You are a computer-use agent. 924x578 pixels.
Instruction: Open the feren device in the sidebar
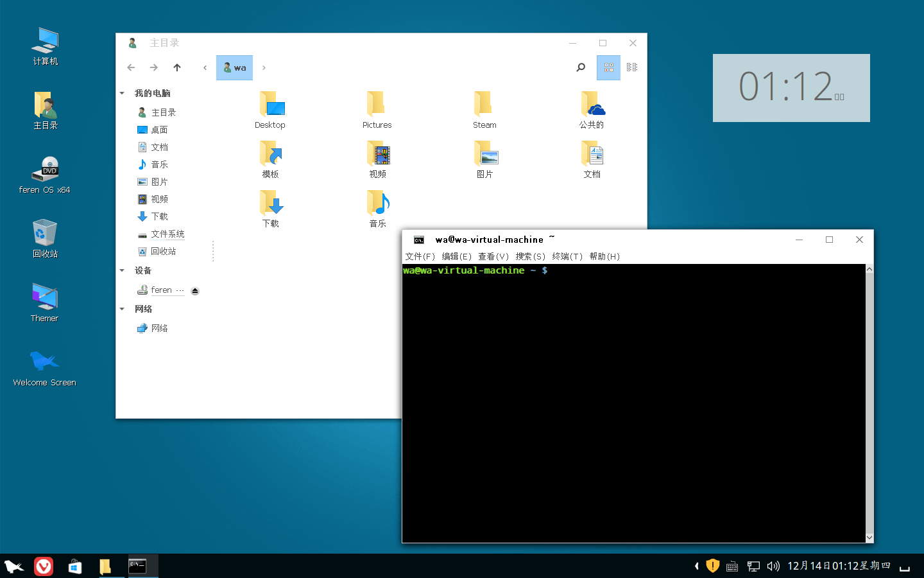tap(161, 290)
